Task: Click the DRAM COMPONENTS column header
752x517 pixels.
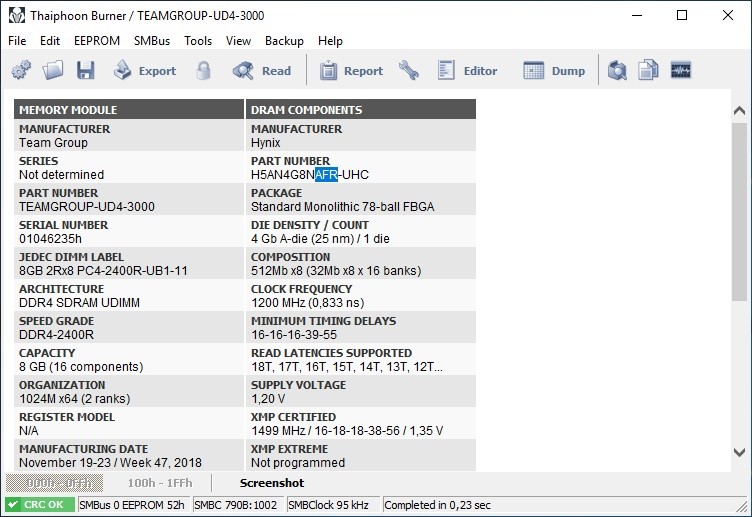Action: point(361,109)
